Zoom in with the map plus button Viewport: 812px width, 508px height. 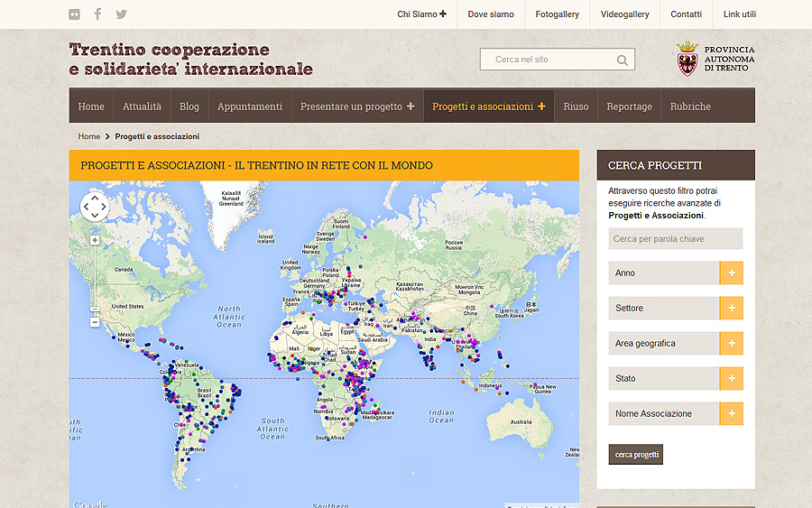click(x=95, y=240)
